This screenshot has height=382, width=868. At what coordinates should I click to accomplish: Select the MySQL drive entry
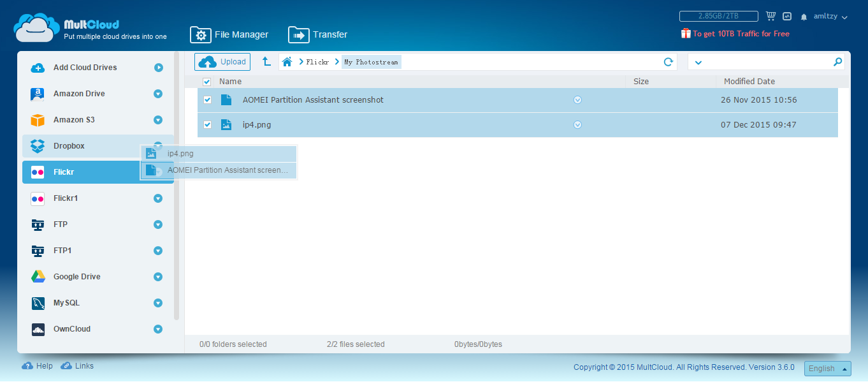[98, 303]
